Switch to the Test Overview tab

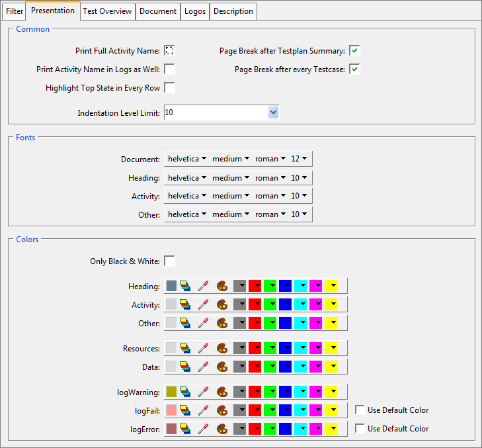(x=107, y=11)
